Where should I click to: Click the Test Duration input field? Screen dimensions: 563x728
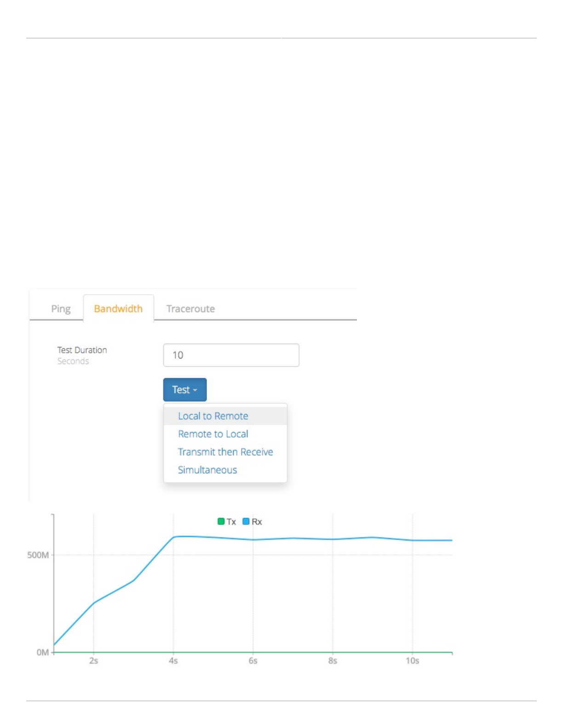(231, 355)
